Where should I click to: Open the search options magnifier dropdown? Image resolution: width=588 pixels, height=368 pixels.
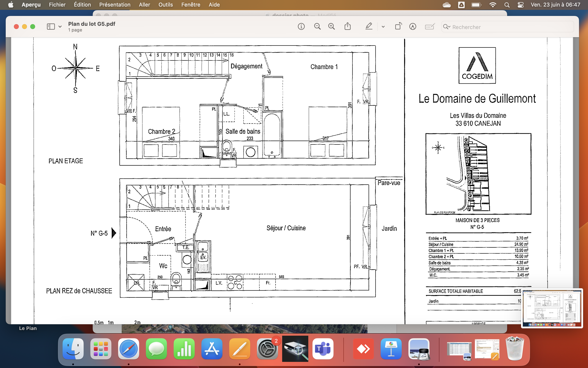(447, 27)
